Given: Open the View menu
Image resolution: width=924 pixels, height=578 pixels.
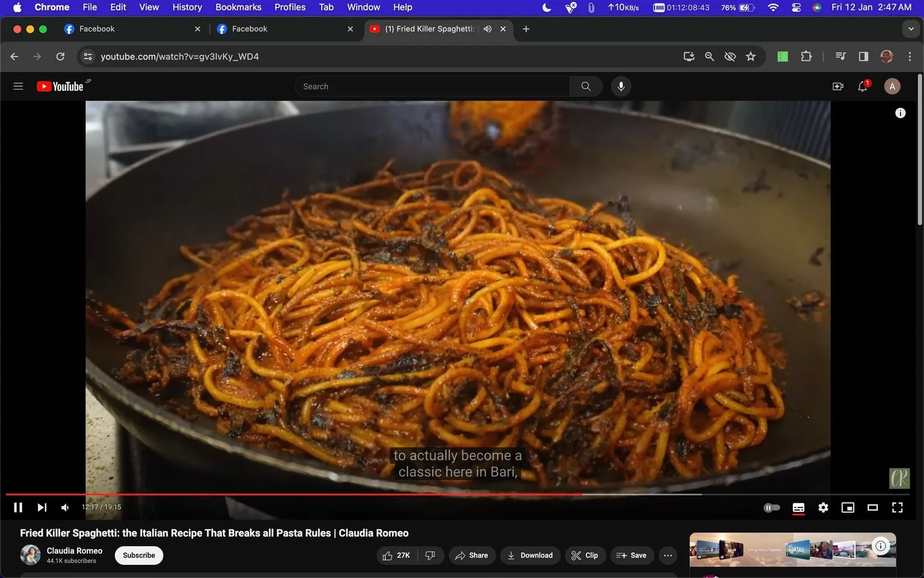Looking at the screenshot, I should click(x=149, y=7).
